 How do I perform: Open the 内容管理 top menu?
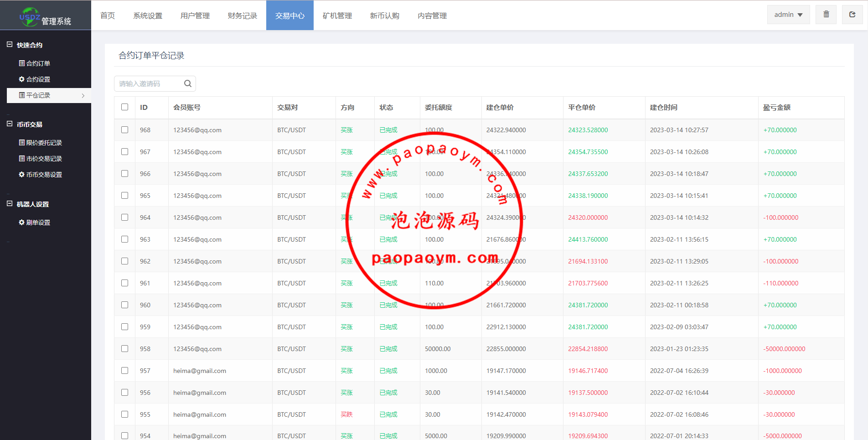[x=432, y=16]
